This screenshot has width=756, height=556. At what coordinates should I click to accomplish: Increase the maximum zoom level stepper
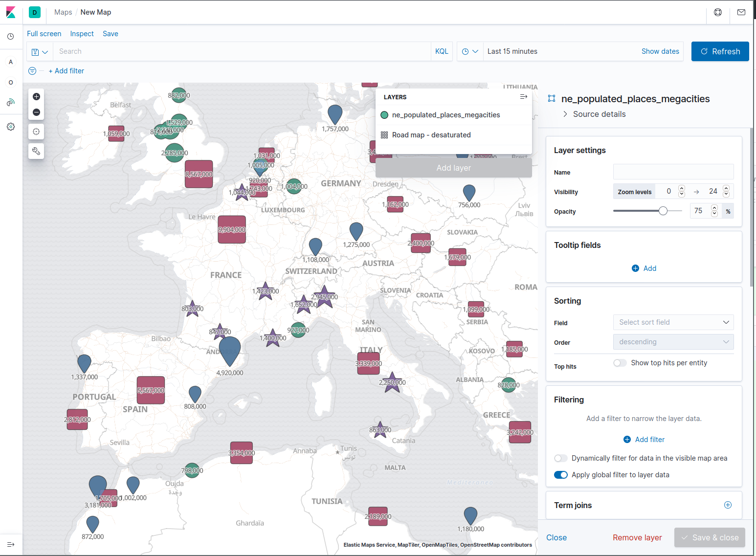pos(726,188)
